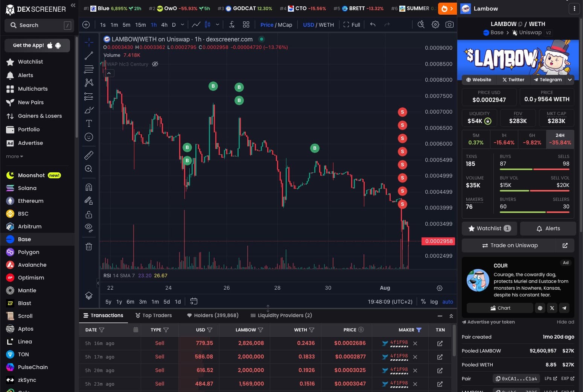Select the 5M stats tab
Screen dimensions: 583x392
[x=476, y=139]
